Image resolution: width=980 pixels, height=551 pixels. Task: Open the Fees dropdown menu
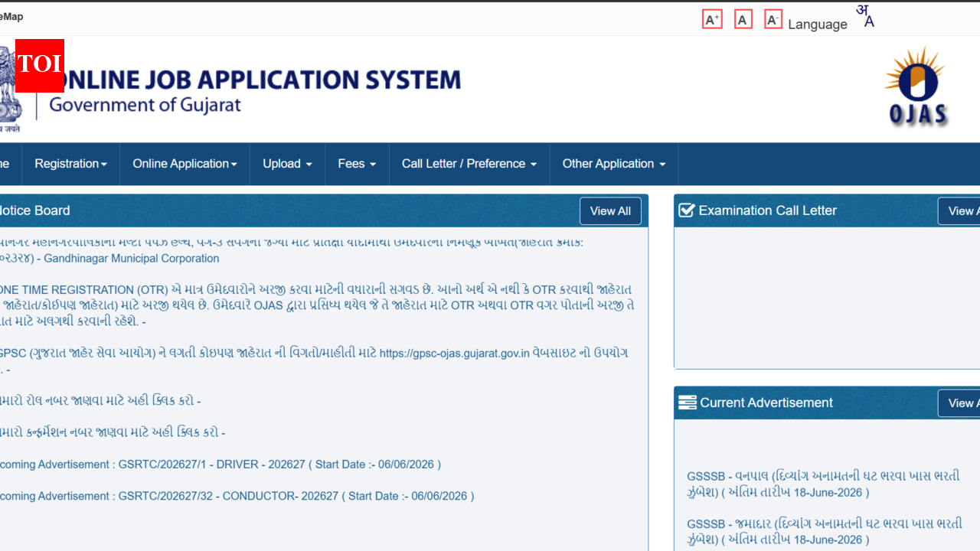click(x=358, y=164)
